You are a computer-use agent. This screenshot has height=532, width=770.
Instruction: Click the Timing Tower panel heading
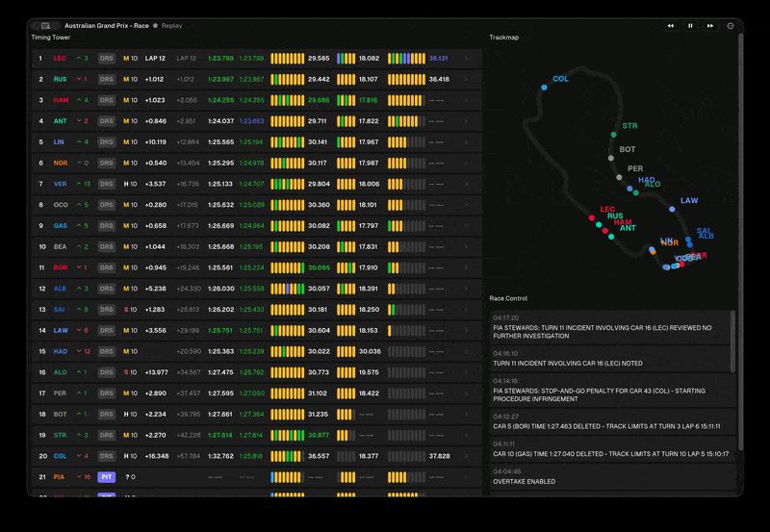tap(51, 38)
